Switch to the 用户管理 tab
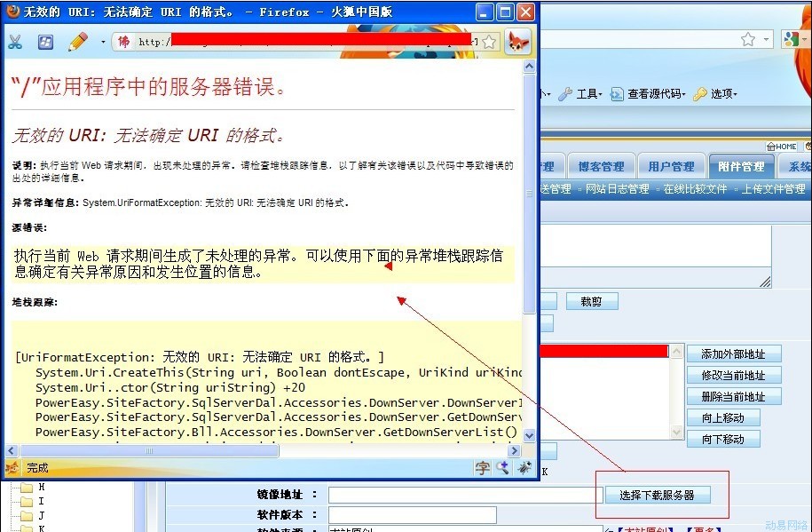Image resolution: width=812 pixels, height=532 pixels. tap(670, 166)
